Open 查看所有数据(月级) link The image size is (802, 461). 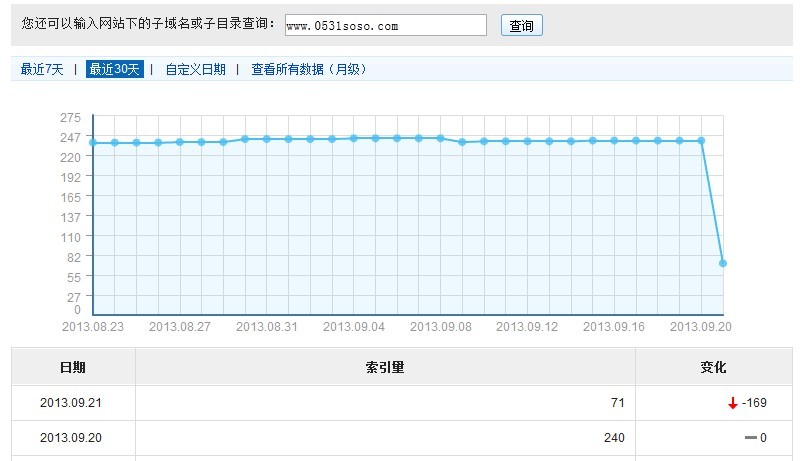pyautogui.click(x=309, y=69)
